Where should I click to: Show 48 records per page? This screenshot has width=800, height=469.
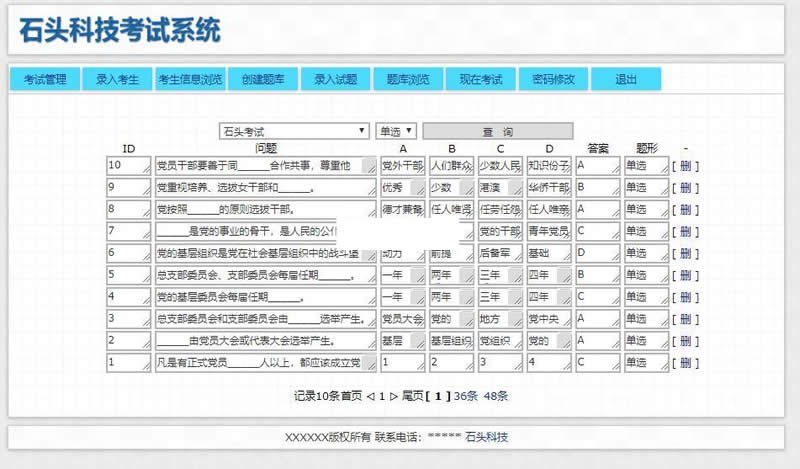(496, 396)
